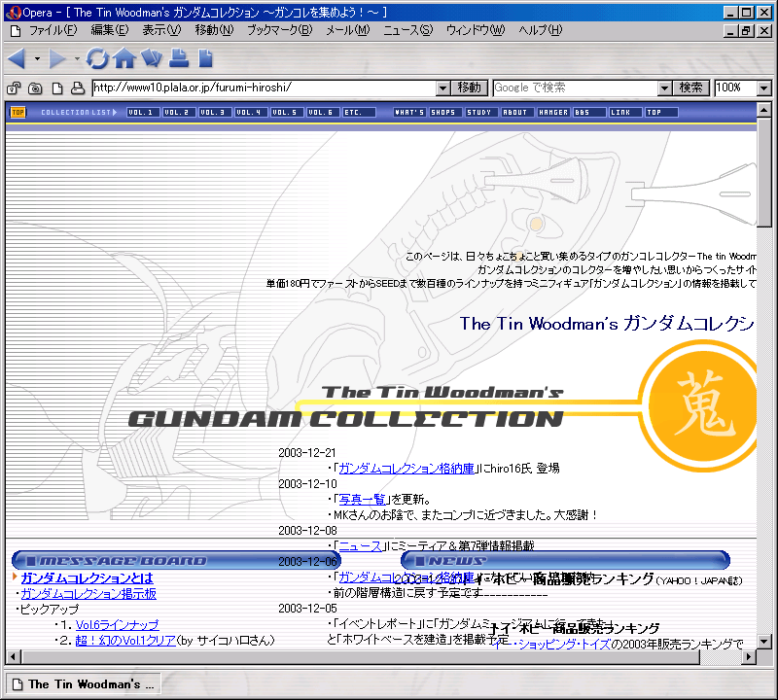Screen dimensions: 778x700
Task: Open the ガンダムコレクションとは link
Action: pyautogui.click(x=87, y=577)
